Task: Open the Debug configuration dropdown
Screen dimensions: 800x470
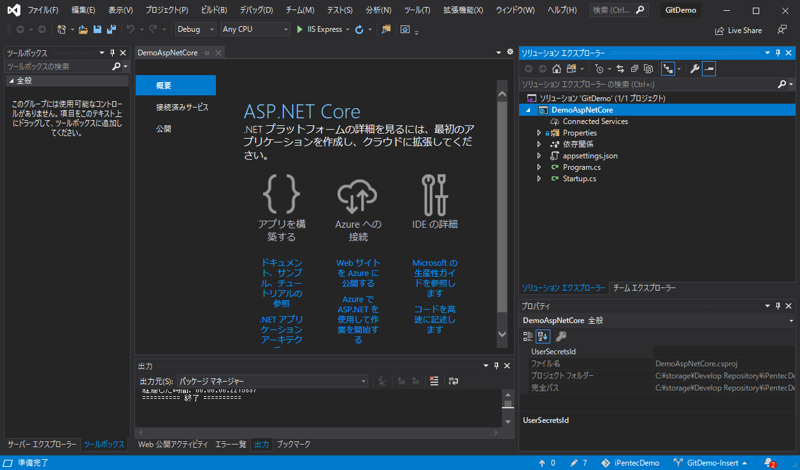Action: pyautogui.click(x=195, y=30)
